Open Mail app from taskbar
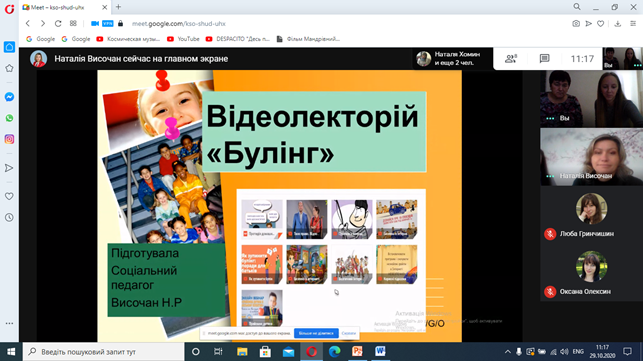 [288, 352]
